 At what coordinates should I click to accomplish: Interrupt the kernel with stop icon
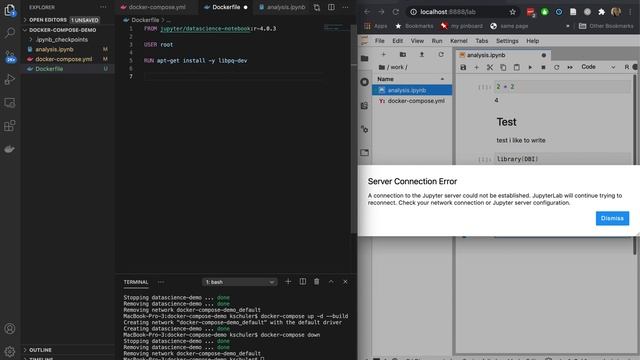[543, 67]
